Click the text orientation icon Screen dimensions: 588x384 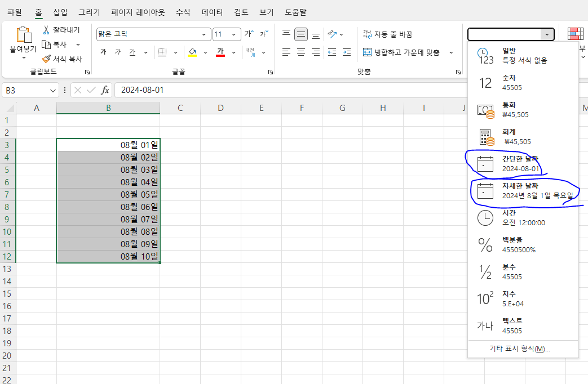point(332,34)
